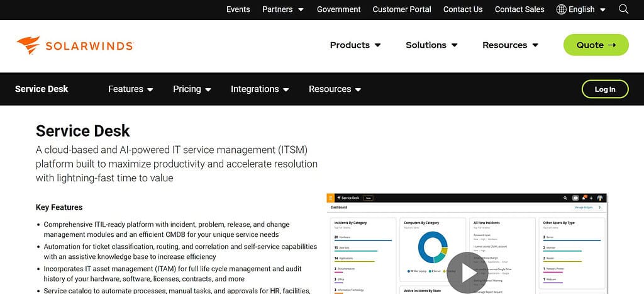This screenshot has height=294, width=644.
Task: Expand the main header Resources menu
Action: (510, 45)
